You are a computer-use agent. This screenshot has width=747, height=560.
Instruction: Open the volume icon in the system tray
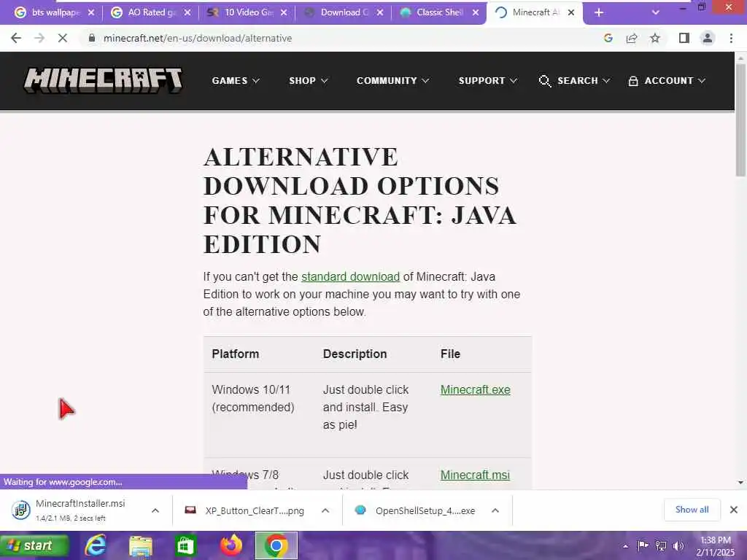tap(678, 545)
